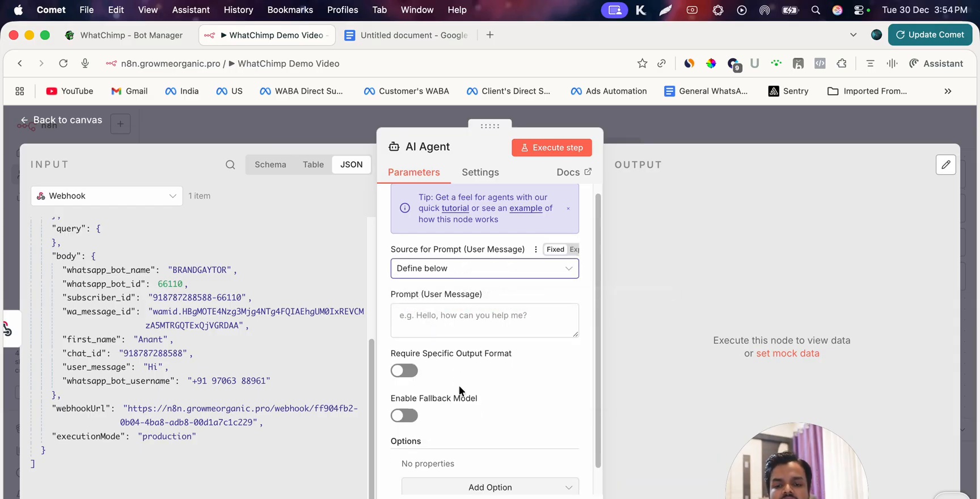This screenshot has width=980, height=499.
Task: Switch the input view to Schema
Action: click(x=271, y=165)
